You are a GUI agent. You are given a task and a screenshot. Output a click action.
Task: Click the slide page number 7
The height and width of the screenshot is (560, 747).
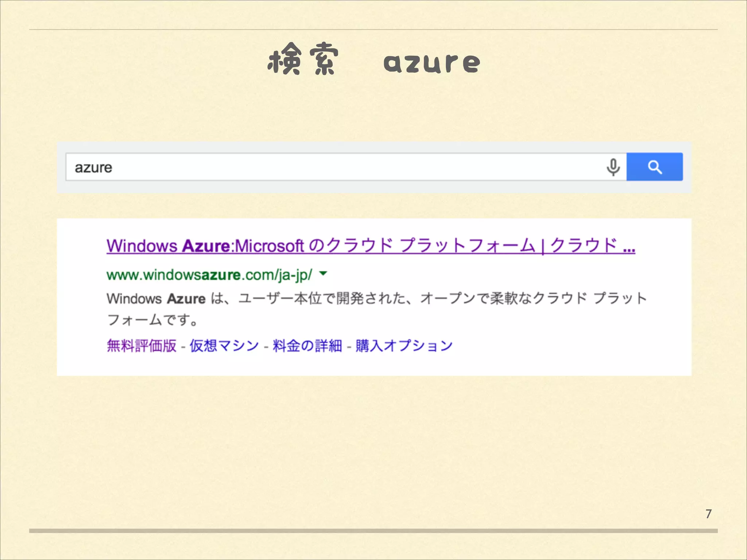point(709,514)
